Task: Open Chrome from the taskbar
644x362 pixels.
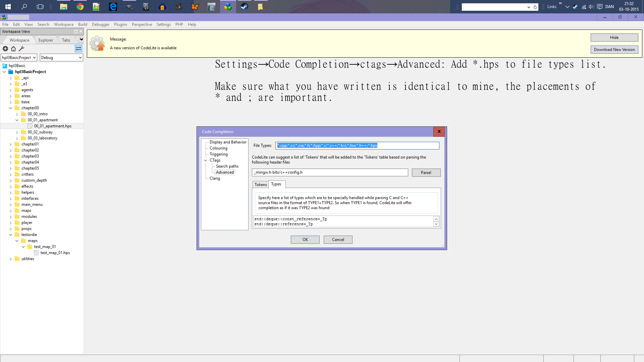Action: (x=80, y=7)
